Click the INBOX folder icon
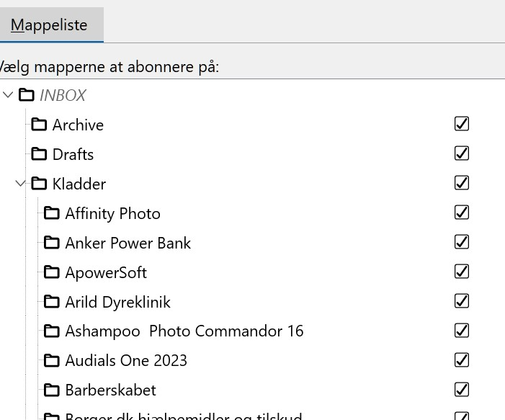The width and height of the screenshot is (505, 420). (x=27, y=95)
